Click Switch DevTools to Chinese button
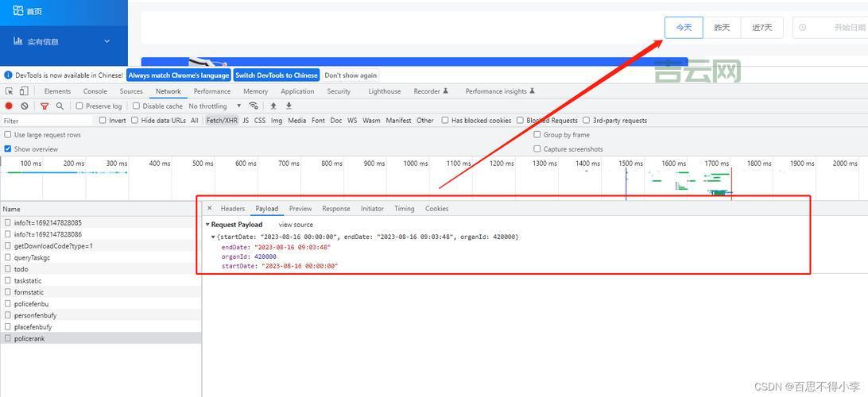 [277, 75]
